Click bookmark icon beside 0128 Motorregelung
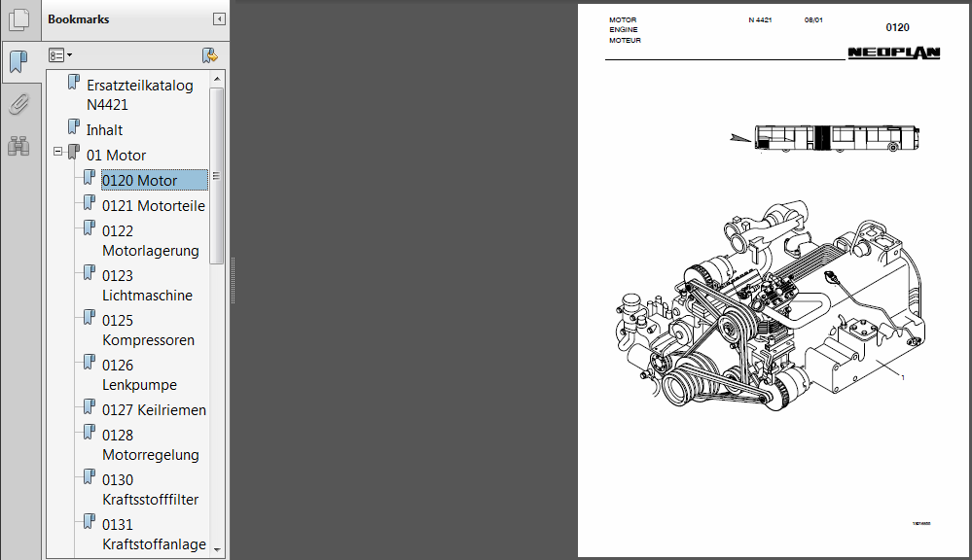The height and width of the screenshot is (560, 972). pyautogui.click(x=90, y=432)
